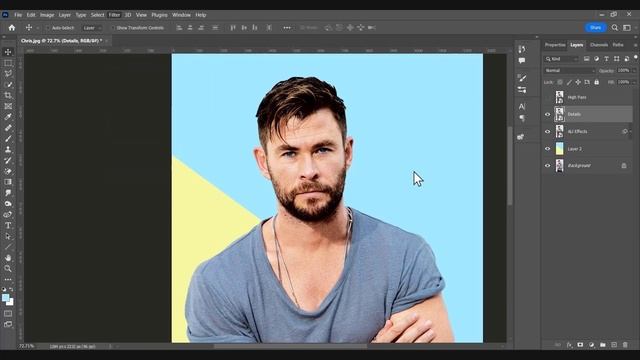This screenshot has width=640, height=360.
Task: Select the Move tool in the toolbox
Action: point(8,52)
